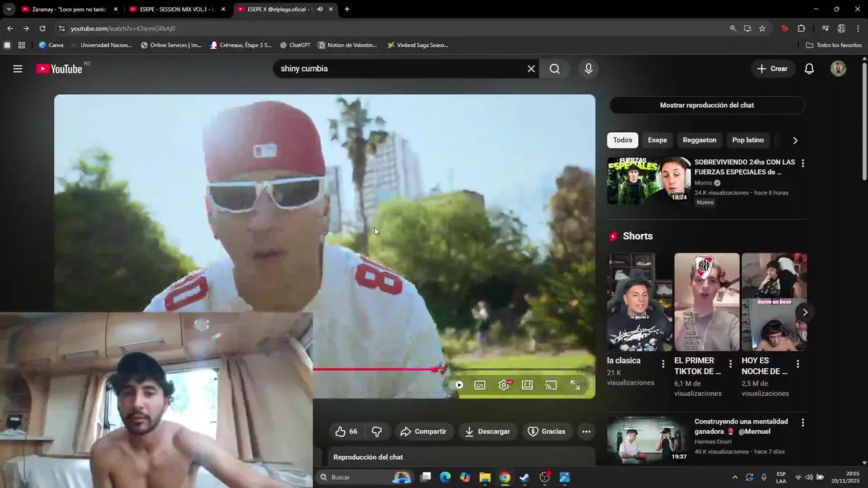Open the 'la clasica' short thumbnail
Screen dimensions: 868x488
639,302
